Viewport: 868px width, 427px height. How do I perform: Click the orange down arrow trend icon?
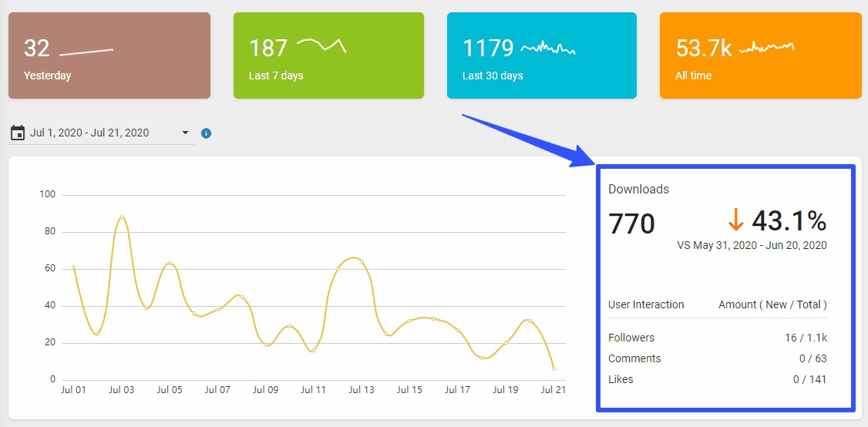[736, 221]
